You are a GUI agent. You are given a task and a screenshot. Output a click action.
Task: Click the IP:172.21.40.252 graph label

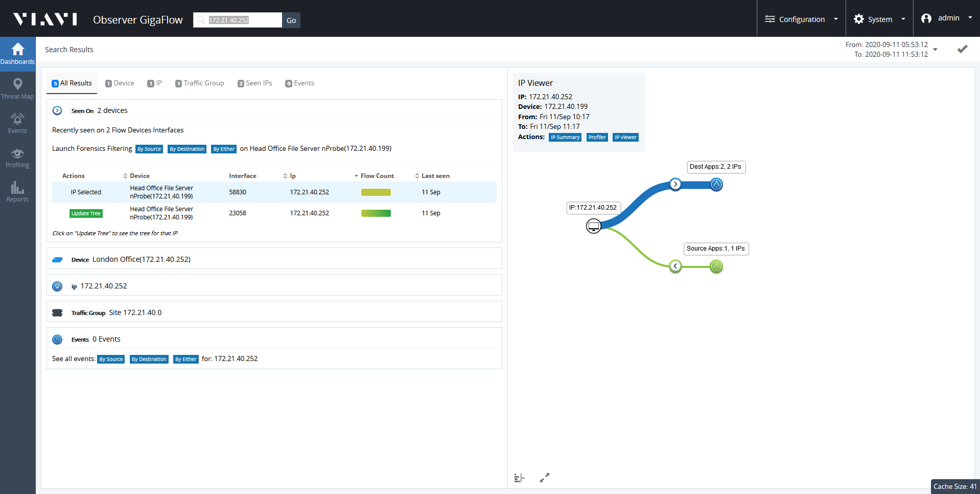[x=593, y=208]
